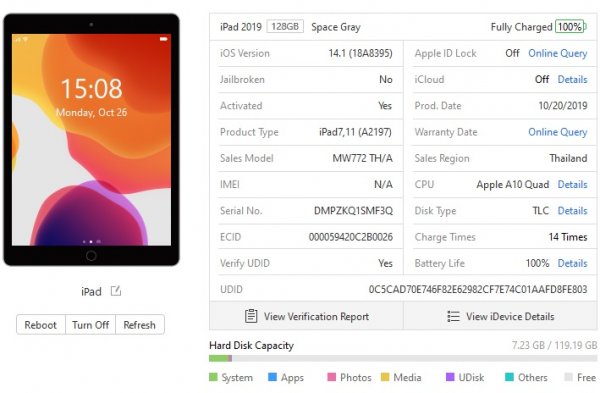
Task: Click the pink Photos legend swatch
Action: click(x=332, y=377)
